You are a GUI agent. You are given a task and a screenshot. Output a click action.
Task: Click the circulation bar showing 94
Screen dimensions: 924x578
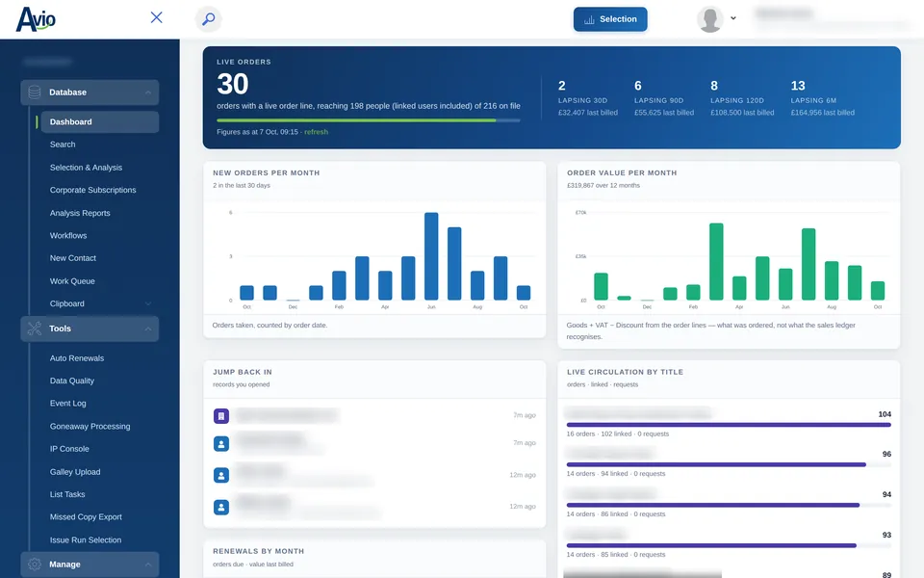coord(729,506)
